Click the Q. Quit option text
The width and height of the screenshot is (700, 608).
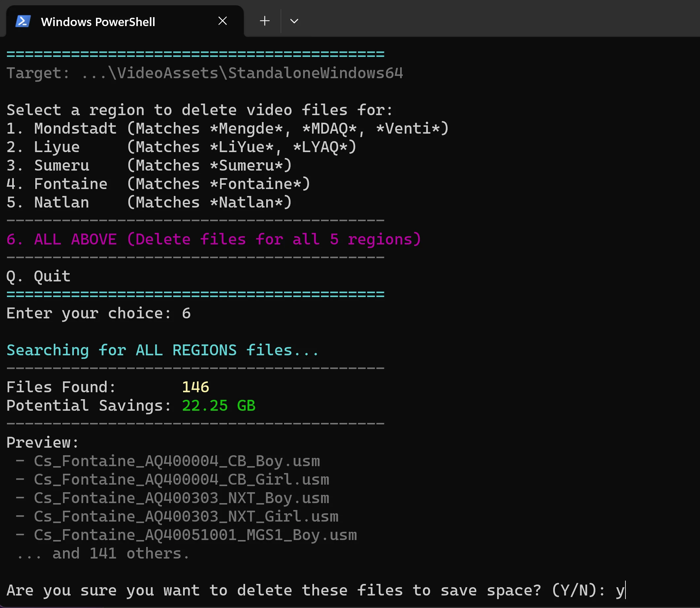38,276
